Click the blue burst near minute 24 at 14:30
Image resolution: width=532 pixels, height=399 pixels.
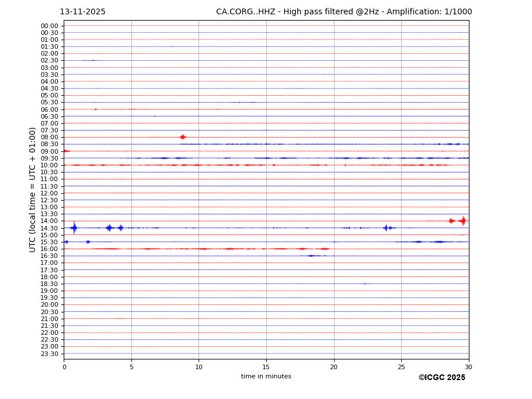click(386, 228)
